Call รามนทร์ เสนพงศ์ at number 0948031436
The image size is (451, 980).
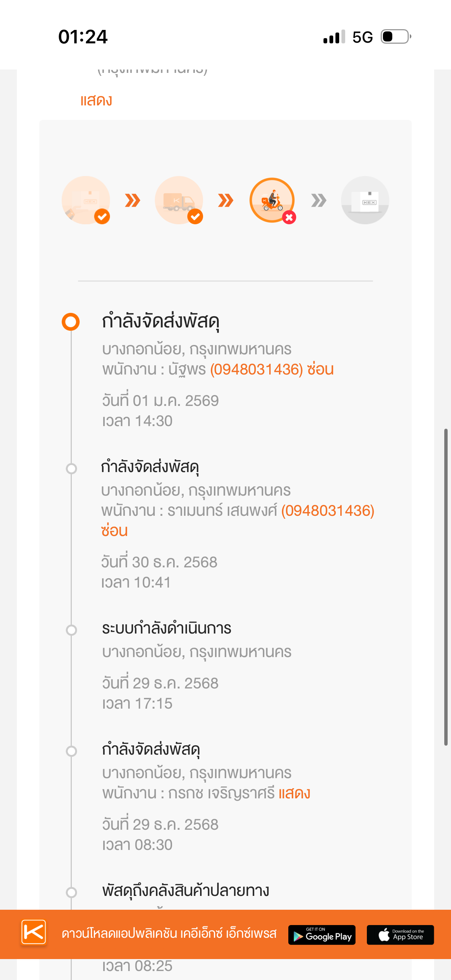(328, 511)
